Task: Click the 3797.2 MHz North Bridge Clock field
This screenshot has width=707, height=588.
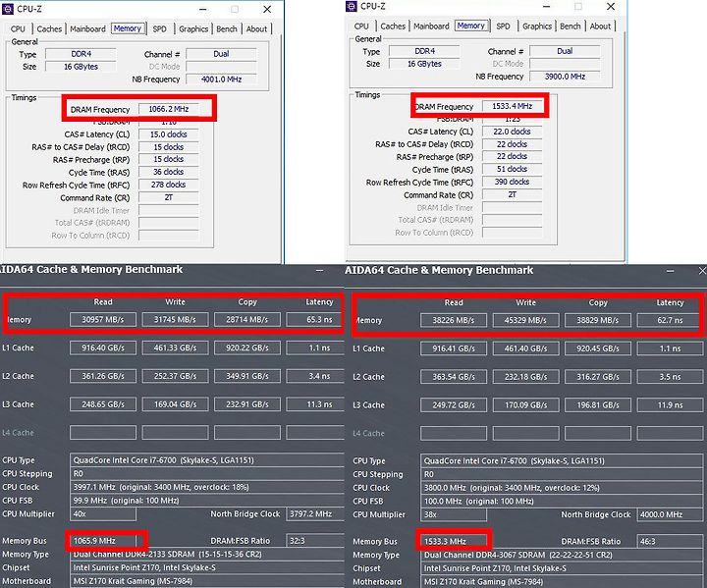Action: tap(315, 514)
